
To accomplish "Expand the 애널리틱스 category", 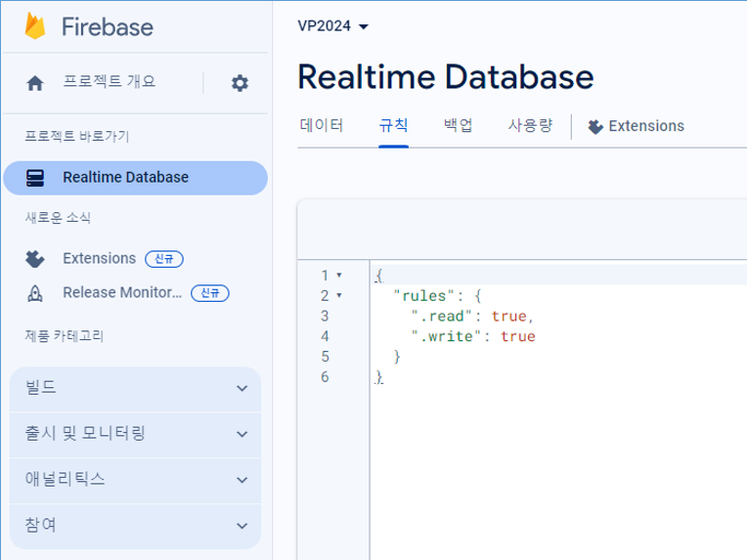I will pos(135,480).
